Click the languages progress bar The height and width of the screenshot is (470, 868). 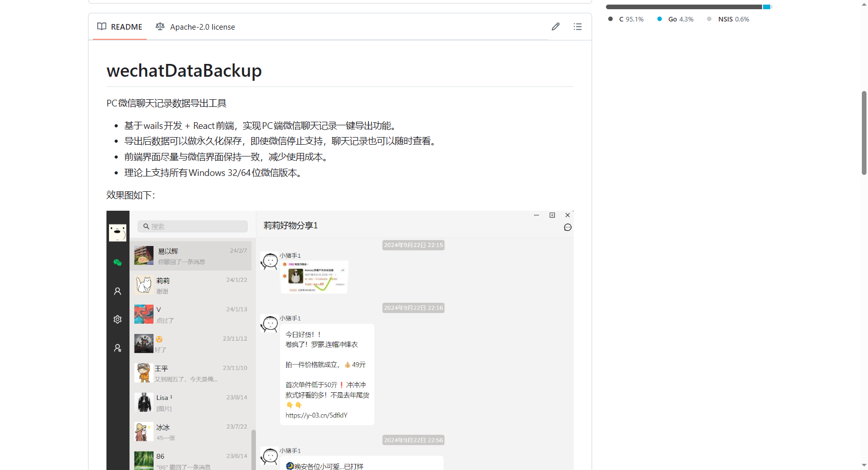[688, 7]
